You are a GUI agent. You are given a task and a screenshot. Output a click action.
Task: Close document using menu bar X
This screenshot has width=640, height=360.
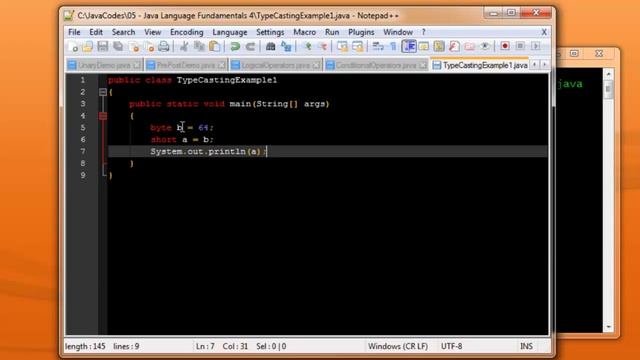pyautogui.click(x=544, y=32)
